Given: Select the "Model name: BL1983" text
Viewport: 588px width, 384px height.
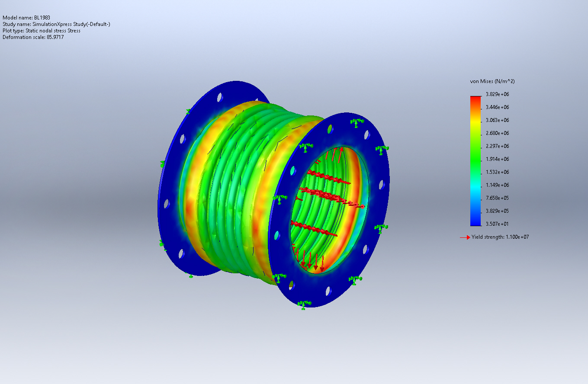Looking at the screenshot, I should (x=26, y=18).
